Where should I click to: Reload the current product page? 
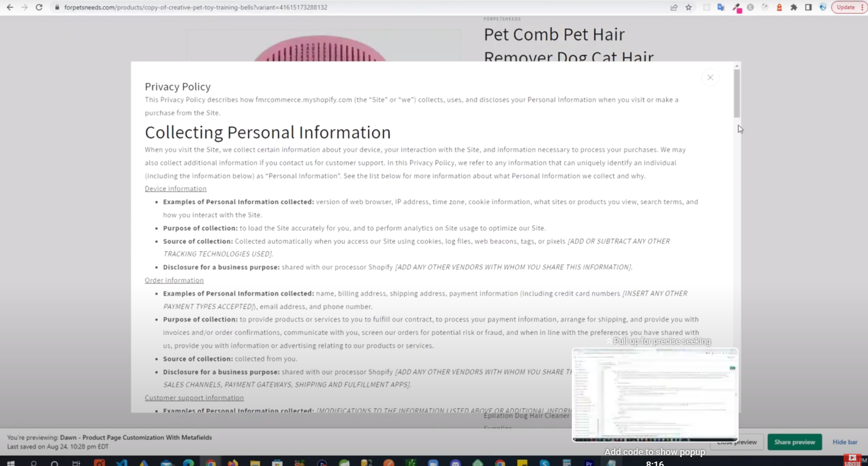coord(39,7)
